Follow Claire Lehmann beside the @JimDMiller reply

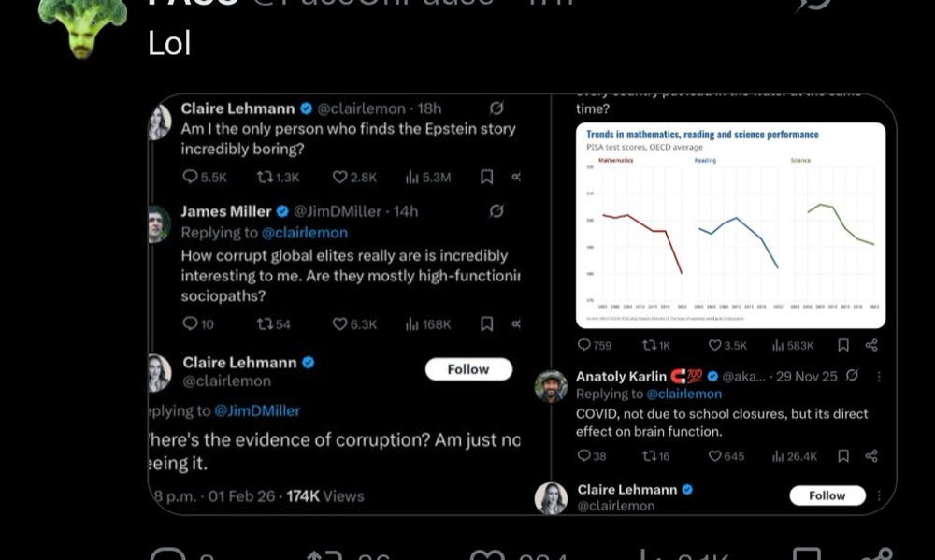click(468, 369)
